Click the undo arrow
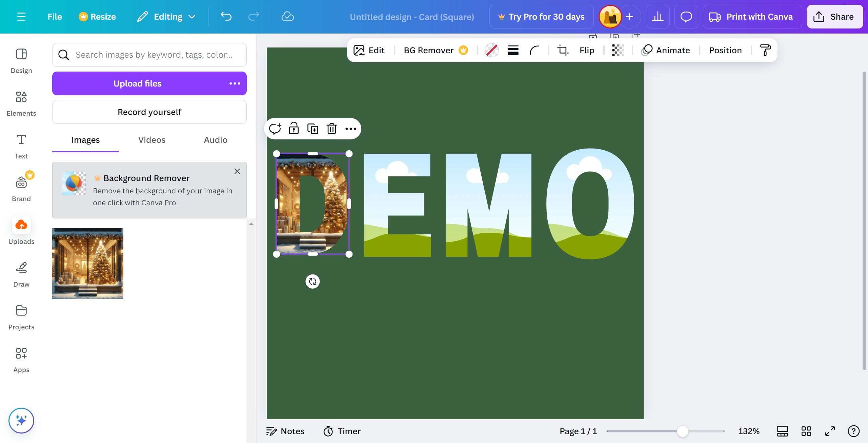The height and width of the screenshot is (443, 868). (226, 17)
